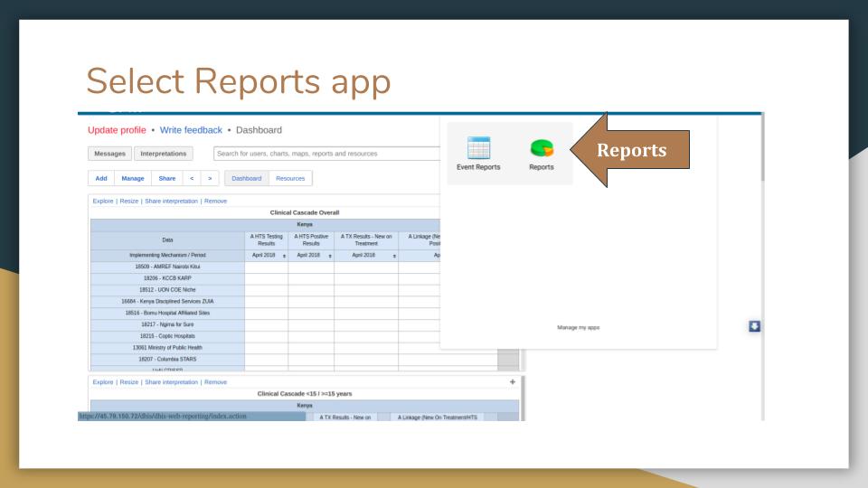Sort the A TX Results April 2018 column

[394, 256]
